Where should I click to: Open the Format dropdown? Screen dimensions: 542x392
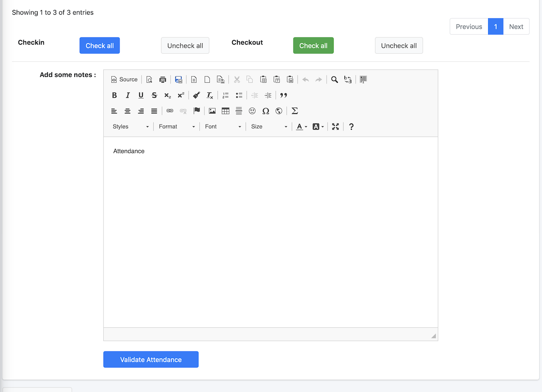177,127
